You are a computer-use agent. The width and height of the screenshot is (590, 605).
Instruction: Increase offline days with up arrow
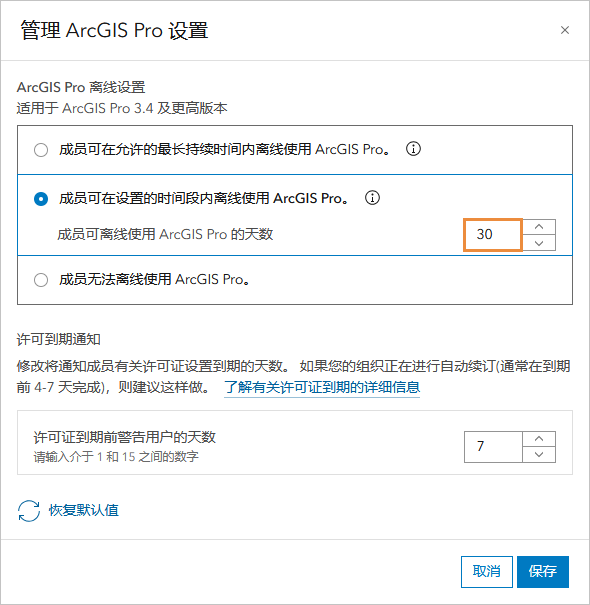(539, 227)
